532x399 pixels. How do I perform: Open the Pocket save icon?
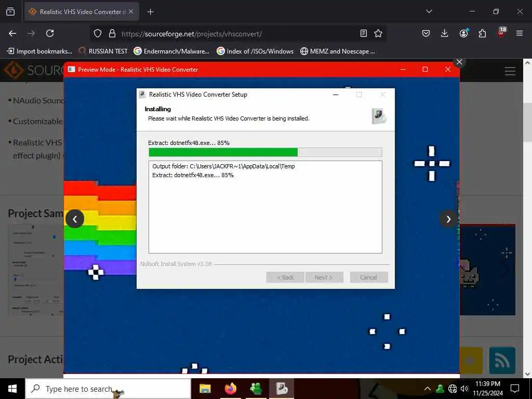(x=426, y=33)
